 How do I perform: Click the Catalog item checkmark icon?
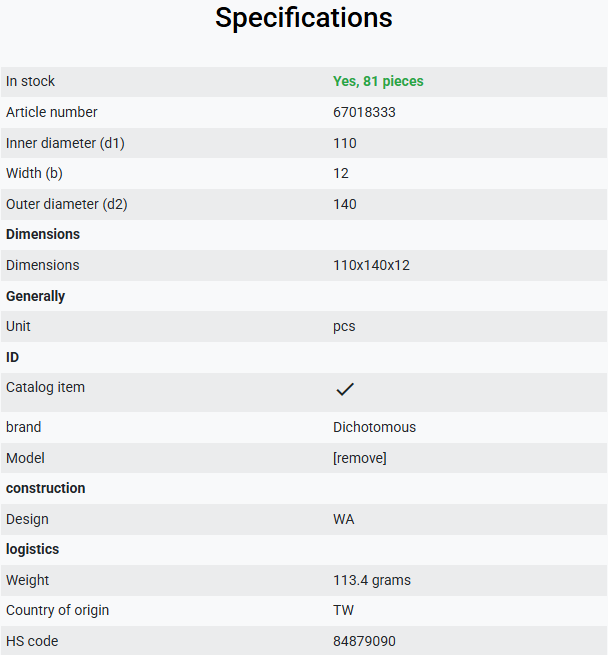click(x=345, y=389)
